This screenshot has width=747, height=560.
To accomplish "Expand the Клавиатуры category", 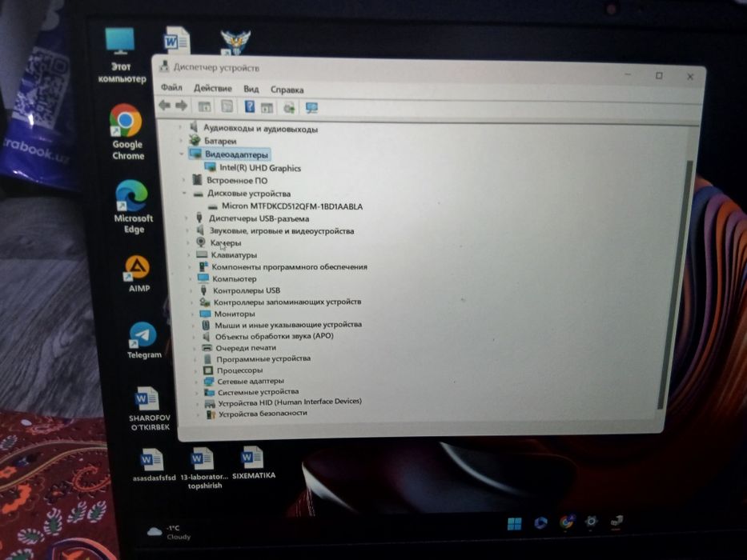I will 188,254.
